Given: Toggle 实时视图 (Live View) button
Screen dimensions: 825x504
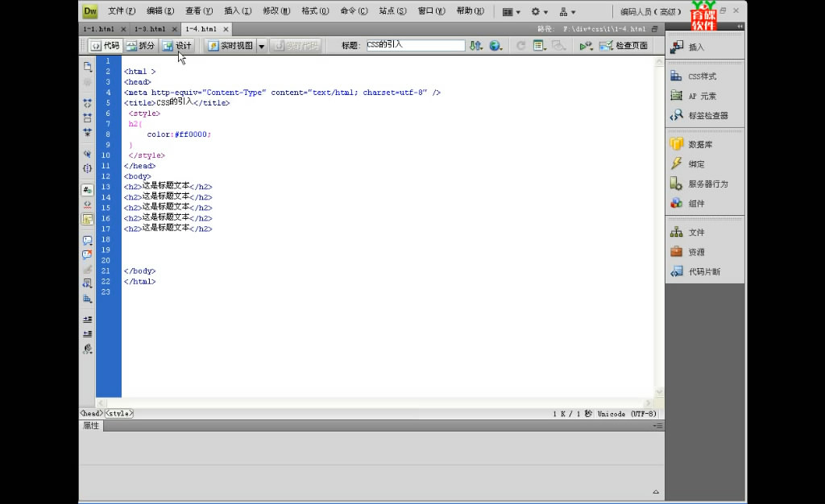Looking at the screenshot, I should pyautogui.click(x=230, y=46).
